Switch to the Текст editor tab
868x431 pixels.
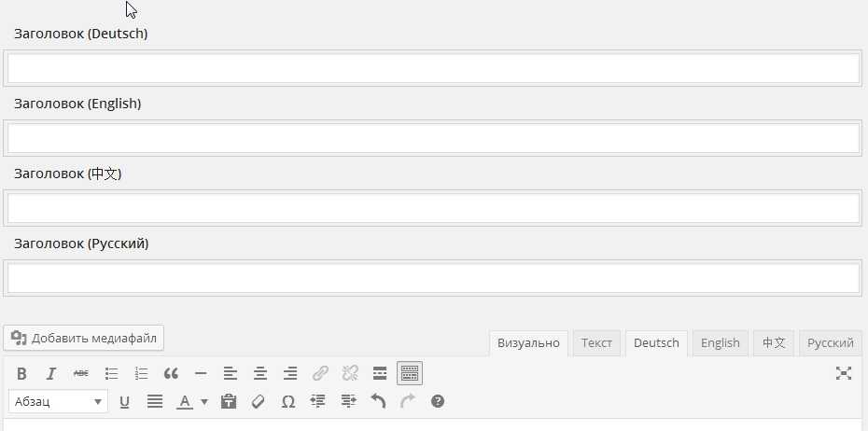[596, 342]
